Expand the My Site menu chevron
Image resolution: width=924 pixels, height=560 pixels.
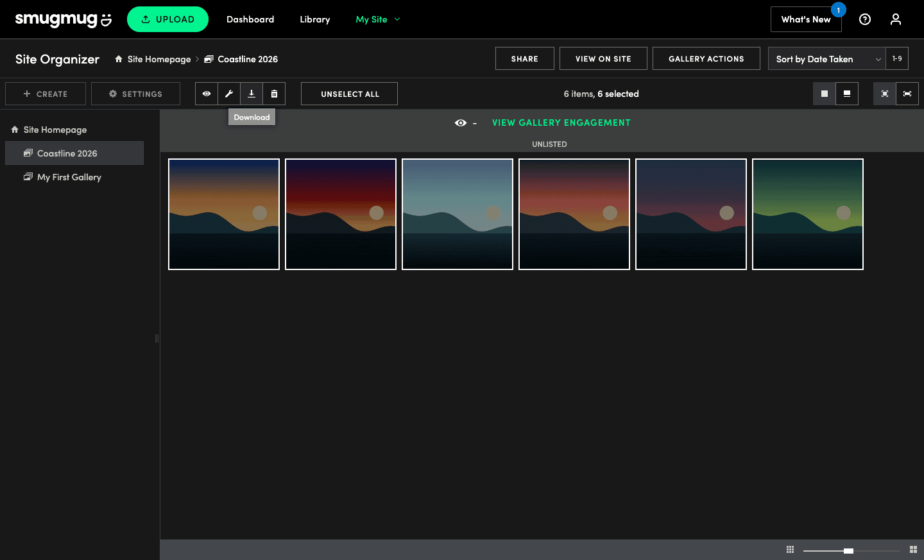click(397, 19)
